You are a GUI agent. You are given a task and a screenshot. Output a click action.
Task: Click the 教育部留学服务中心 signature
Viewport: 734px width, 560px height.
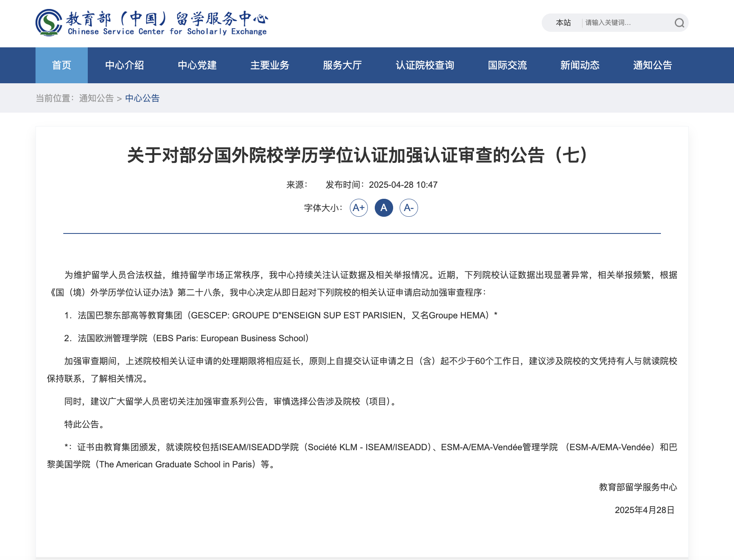(638, 487)
